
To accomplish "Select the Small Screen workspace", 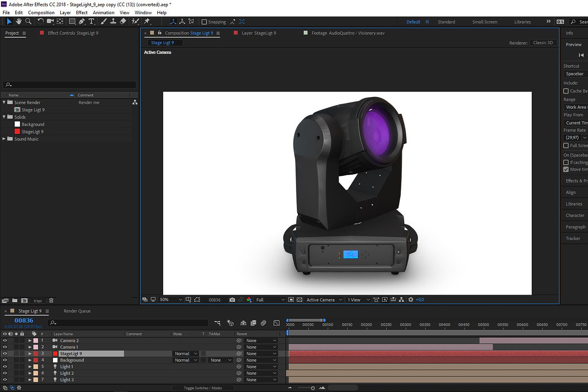I will [x=485, y=22].
